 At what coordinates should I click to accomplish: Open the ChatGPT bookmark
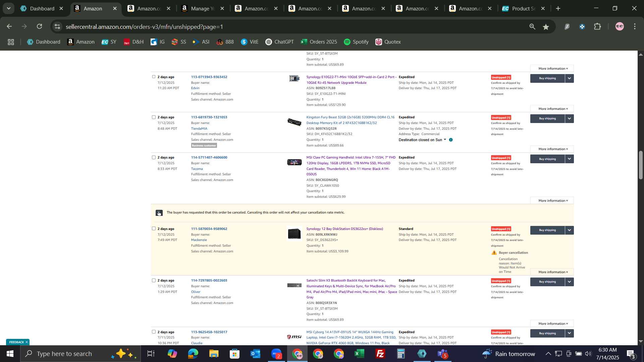(279, 42)
